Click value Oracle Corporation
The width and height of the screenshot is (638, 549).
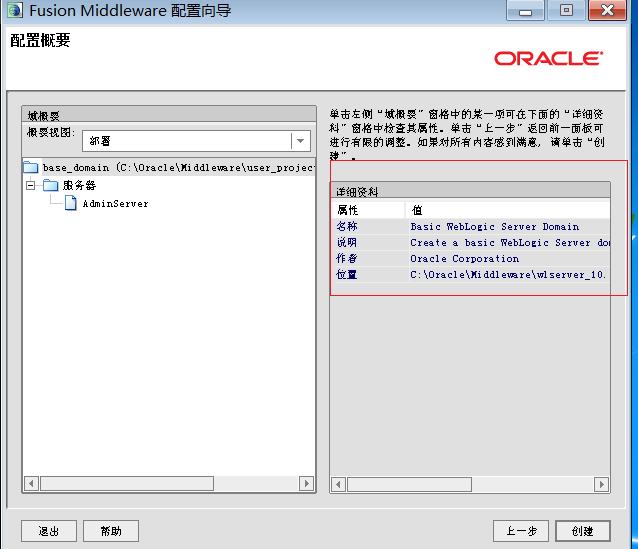[509, 258]
